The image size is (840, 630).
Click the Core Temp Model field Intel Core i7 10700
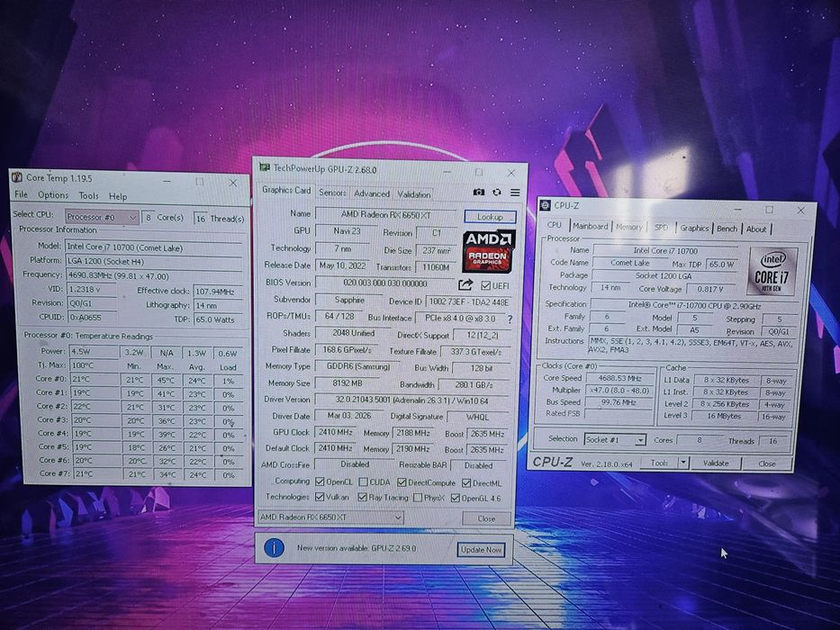click(x=153, y=247)
